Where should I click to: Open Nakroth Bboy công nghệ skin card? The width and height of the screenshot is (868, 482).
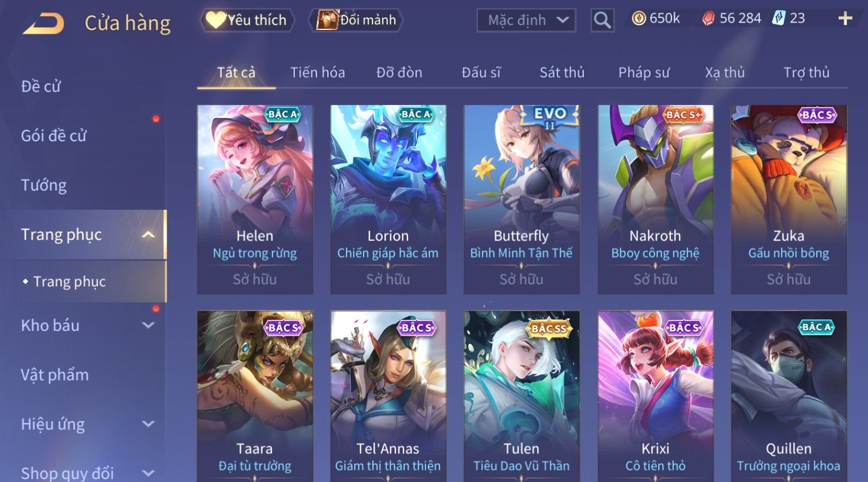coord(655,199)
